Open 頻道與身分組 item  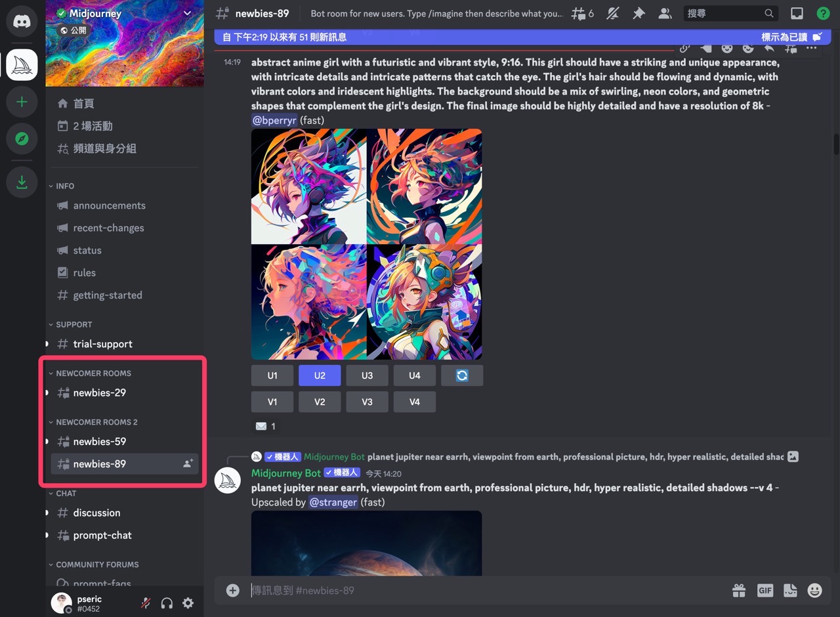coord(125,148)
